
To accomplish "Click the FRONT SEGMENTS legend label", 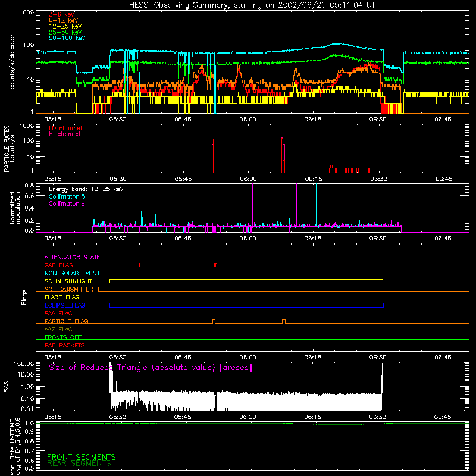I will point(82,457).
